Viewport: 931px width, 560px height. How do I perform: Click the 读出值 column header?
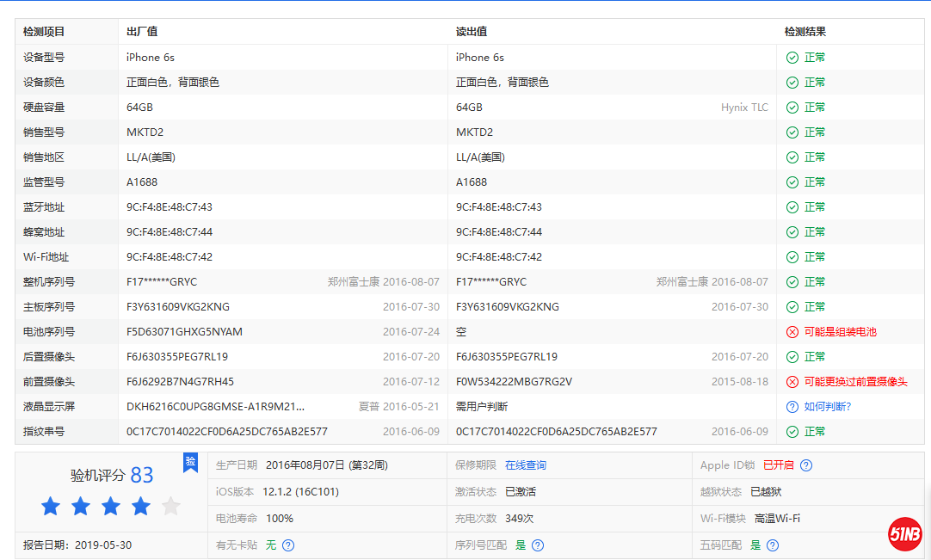tap(472, 32)
